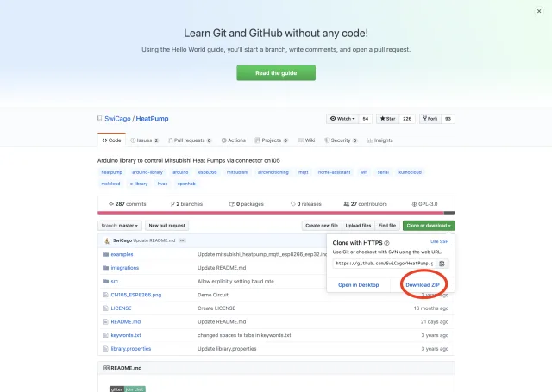The image size is (552, 392).
Task: Open the Branch: master dropdown
Action: (119, 225)
